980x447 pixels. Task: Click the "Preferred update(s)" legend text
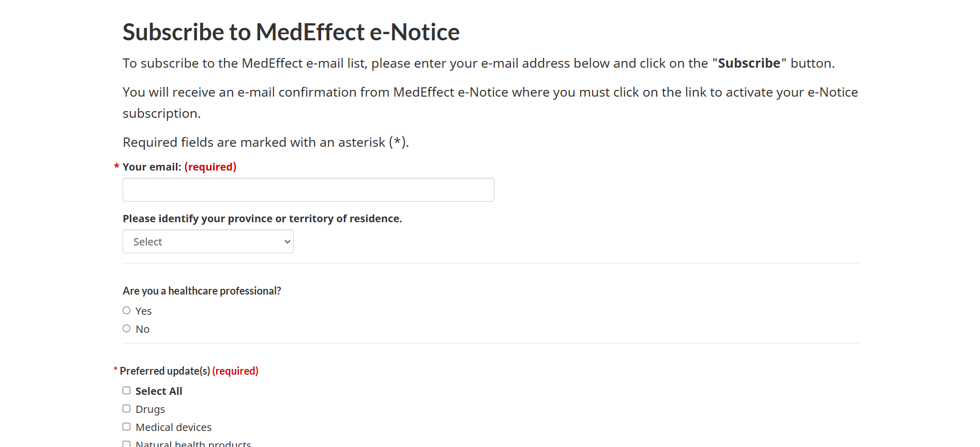(165, 371)
